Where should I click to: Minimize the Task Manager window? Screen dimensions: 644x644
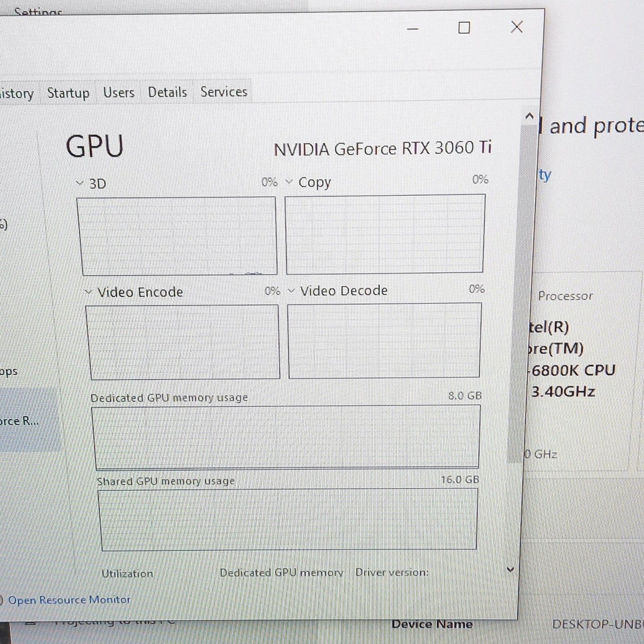[413, 29]
